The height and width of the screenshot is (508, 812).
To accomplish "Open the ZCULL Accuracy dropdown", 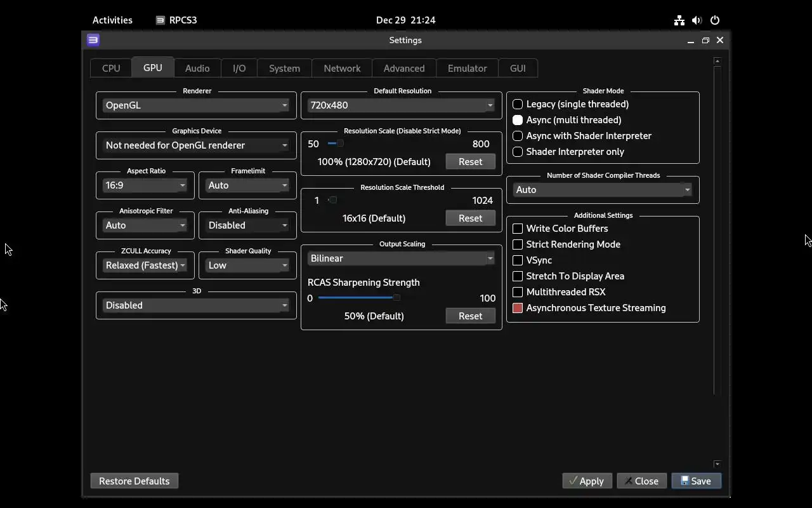I will click(x=145, y=265).
